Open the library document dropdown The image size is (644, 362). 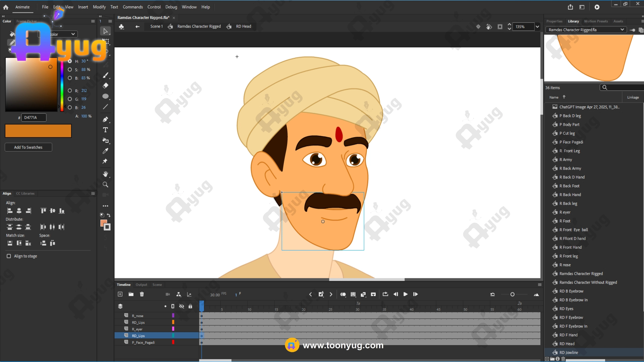click(622, 30)
